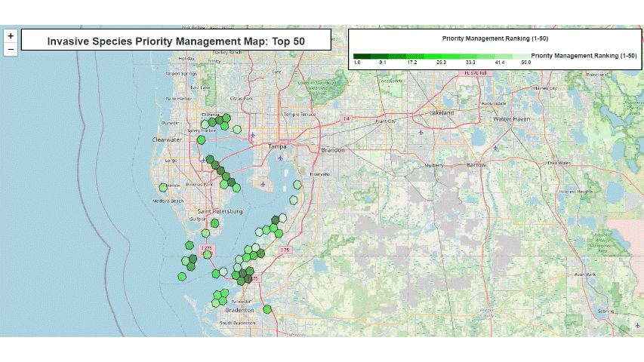Select the hexagon marker beside Bradenton label
This screenshot has height=362, width=644.
tap(268, 308)
